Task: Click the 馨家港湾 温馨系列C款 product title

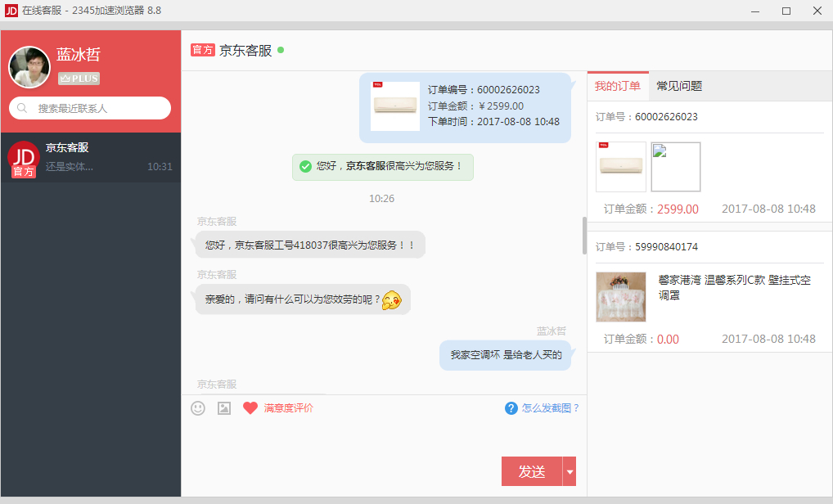Action: click(x=735, y=287)
